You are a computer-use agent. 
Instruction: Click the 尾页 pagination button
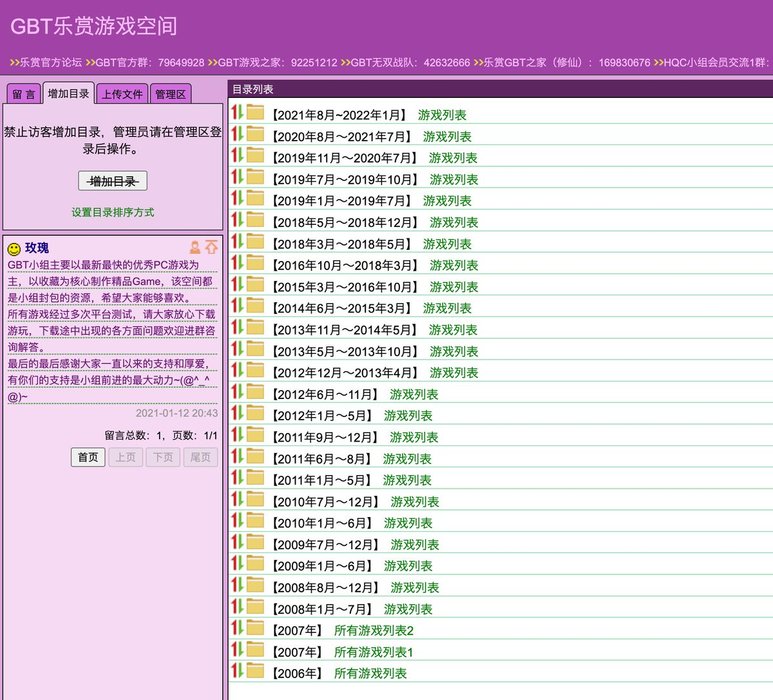(x=201, y=457)
